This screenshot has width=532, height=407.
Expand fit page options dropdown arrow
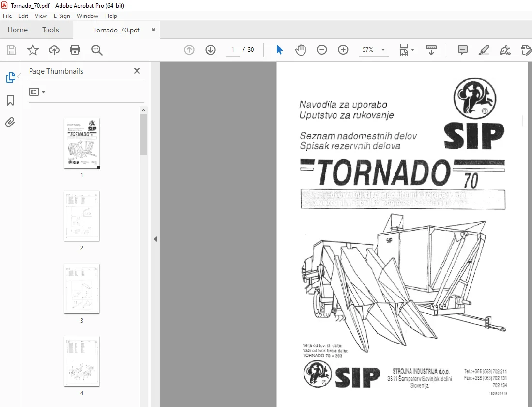(x=413, y=50)
